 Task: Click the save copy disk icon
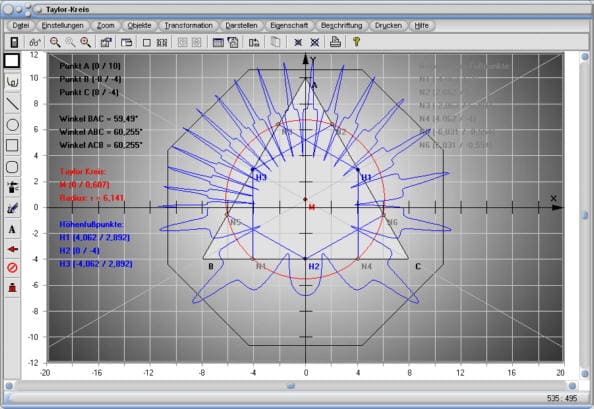[233, 42]
